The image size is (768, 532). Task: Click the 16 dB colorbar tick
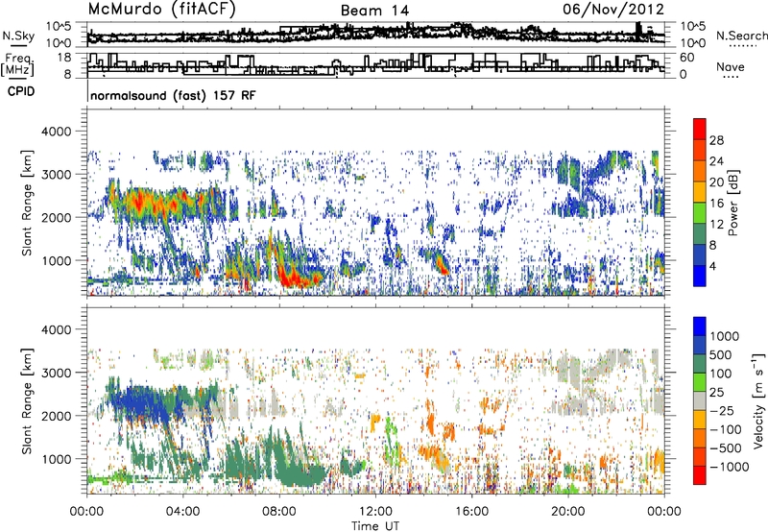(x=716, y=204)
